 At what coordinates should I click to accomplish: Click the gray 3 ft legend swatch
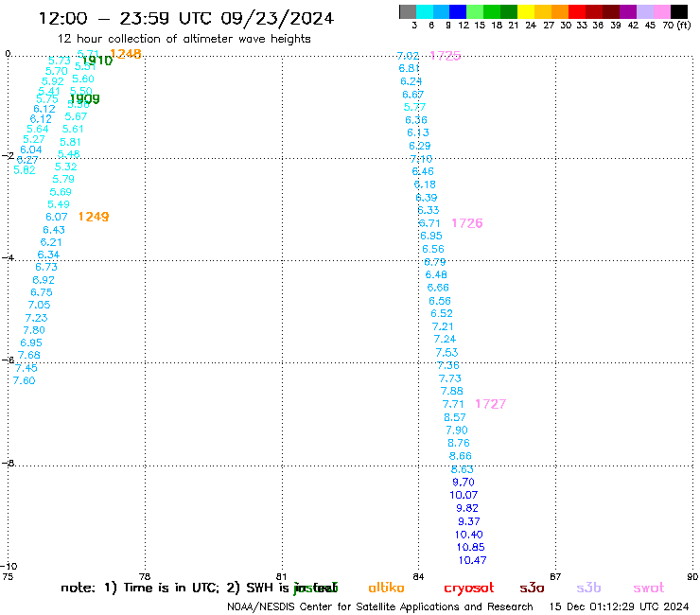pos(408,11)
